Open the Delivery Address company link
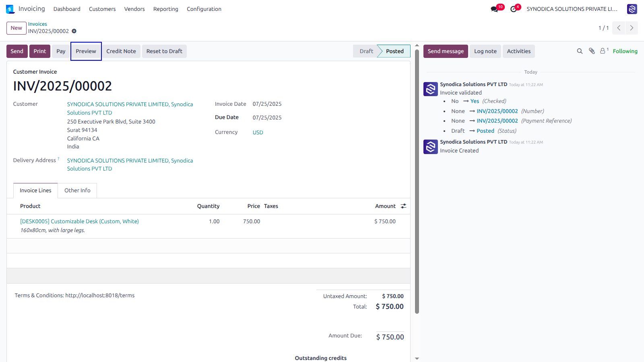Viewport: 644px width, 362px height. pos(130,165)
